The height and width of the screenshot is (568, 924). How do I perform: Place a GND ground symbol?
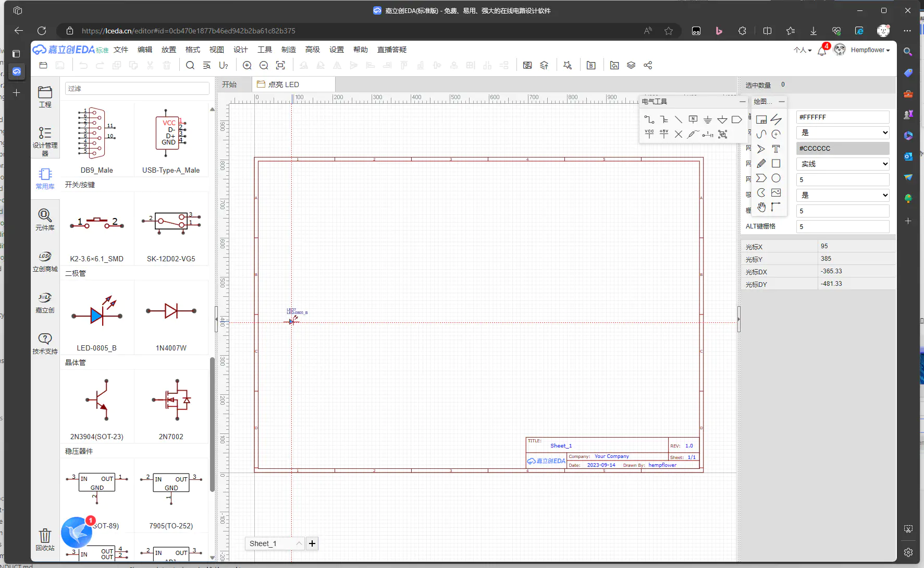pyautogui.click(x=707, y=119)
